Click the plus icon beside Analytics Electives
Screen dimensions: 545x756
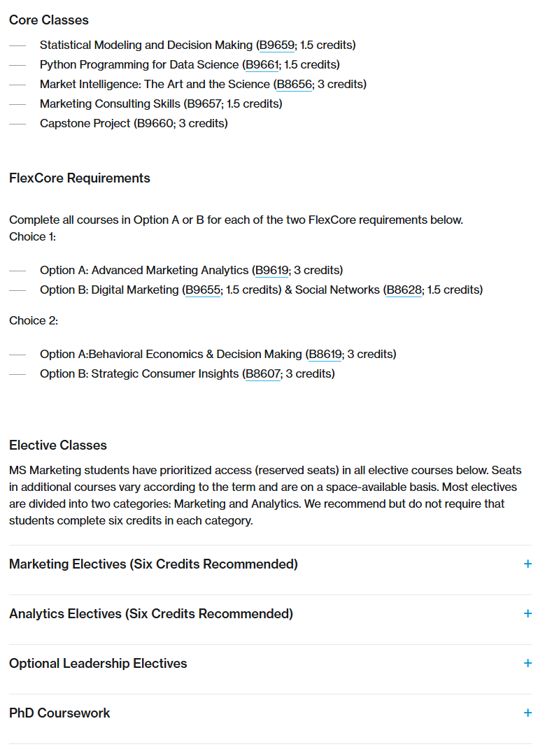[x=528, y=614]
